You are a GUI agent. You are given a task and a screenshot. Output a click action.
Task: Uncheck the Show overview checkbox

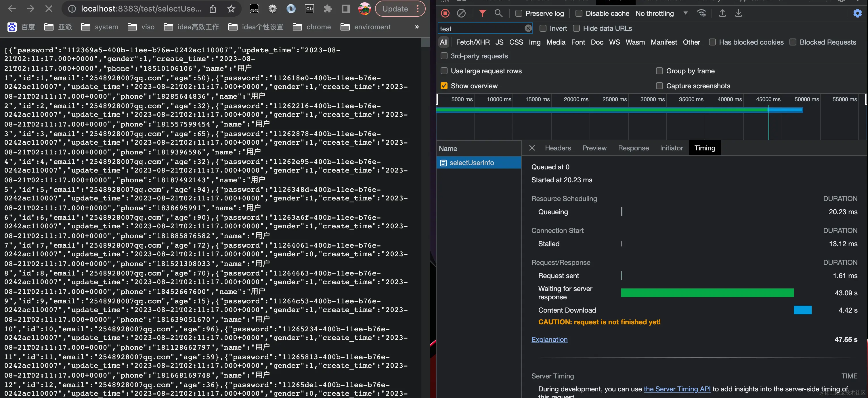[x=444, y=86]
